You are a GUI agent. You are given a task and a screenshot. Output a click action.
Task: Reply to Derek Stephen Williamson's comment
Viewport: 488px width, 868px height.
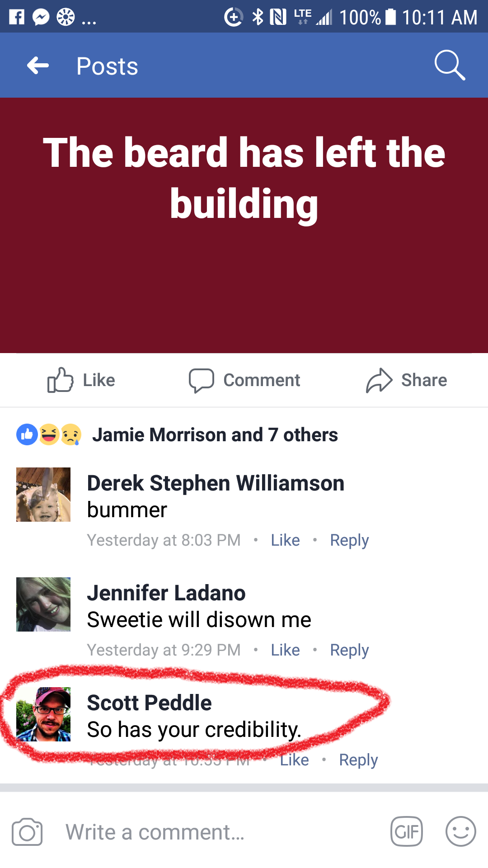click(x=349, y=540)
